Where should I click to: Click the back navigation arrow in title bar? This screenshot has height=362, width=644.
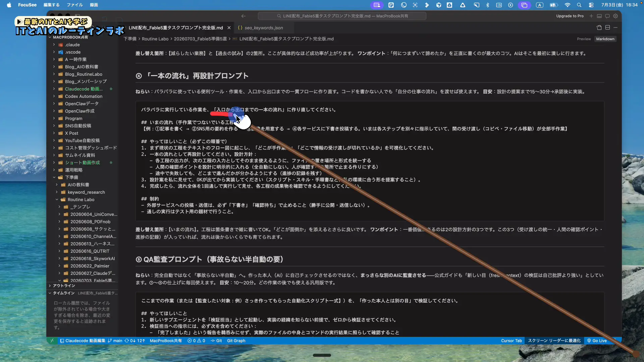pyautogui.click(x=244, y=16)
